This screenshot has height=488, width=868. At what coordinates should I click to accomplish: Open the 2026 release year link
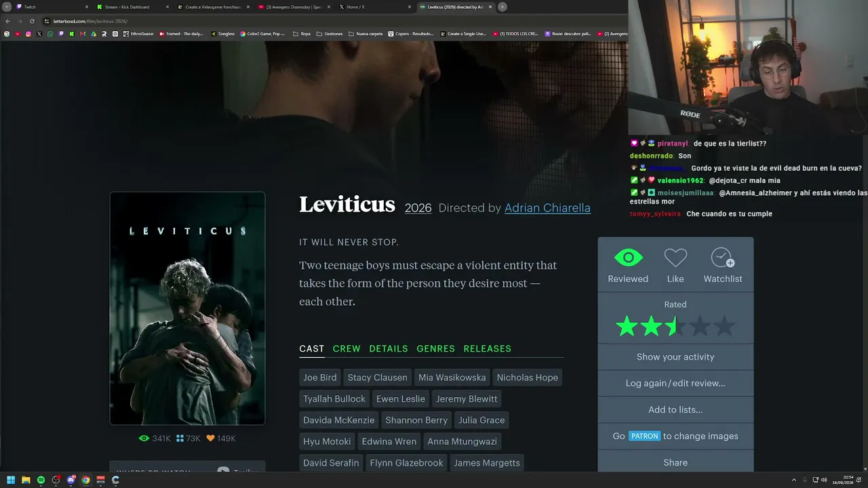coord(418,208)
